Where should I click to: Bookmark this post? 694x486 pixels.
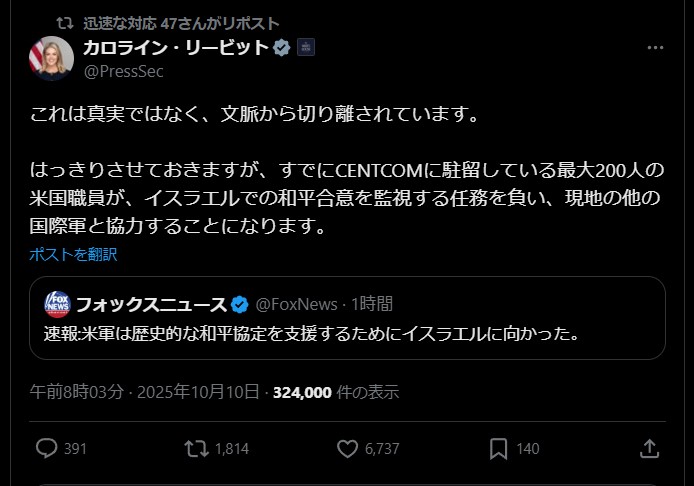click(x=498, y=449)
